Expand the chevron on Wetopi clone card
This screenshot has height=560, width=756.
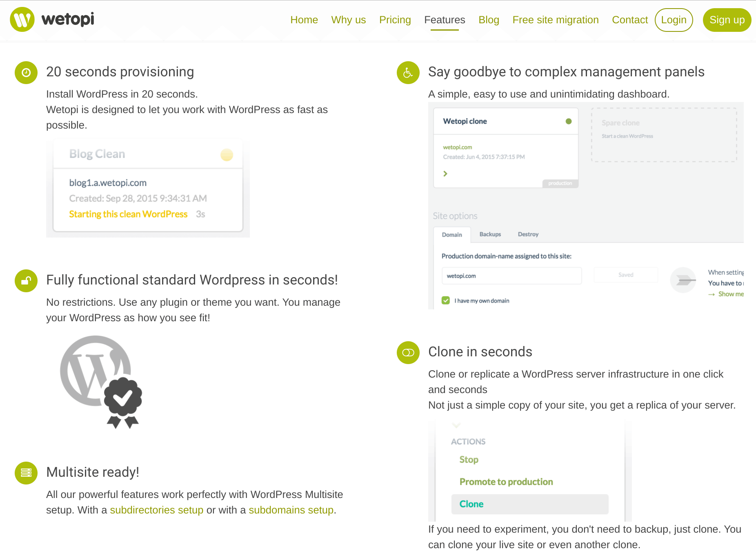pos(445,173)
